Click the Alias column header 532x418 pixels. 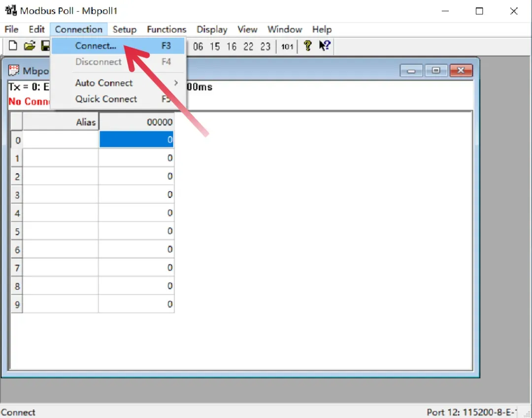click(x=61, y=122)
